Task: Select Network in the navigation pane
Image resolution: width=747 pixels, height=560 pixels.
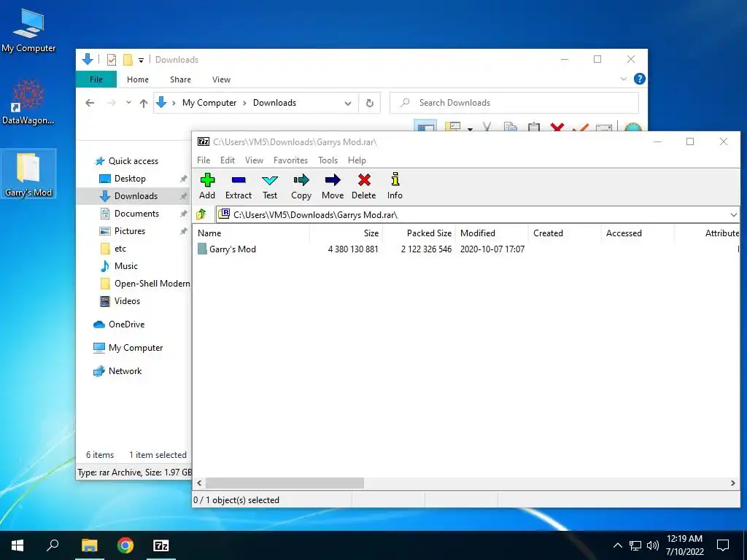Action: pyautogui.click(x=125, y=371)
